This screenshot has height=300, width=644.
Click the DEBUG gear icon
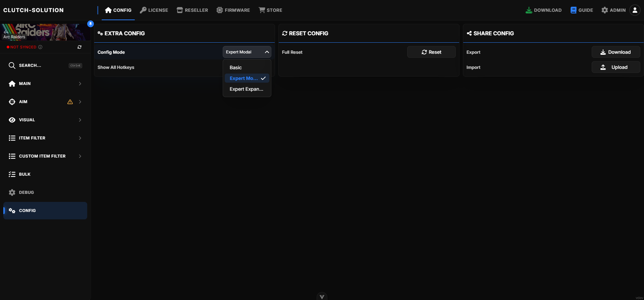[12, 192]
